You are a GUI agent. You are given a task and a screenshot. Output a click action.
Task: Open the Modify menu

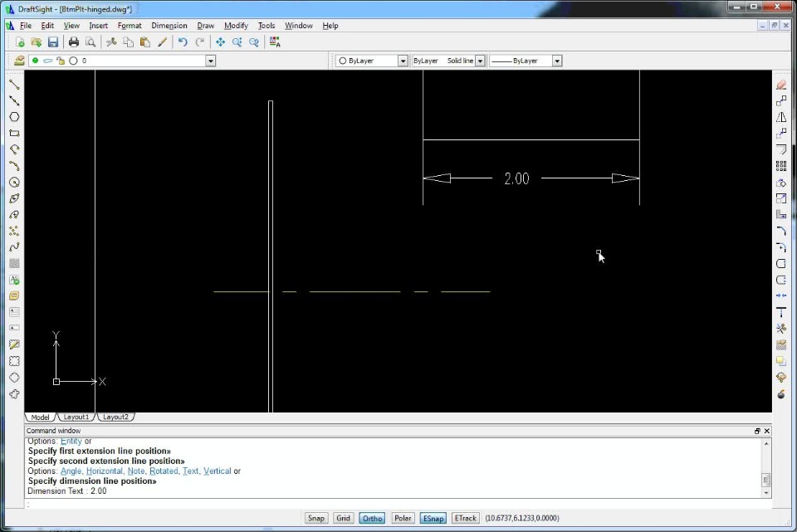[x=236, y=26]
